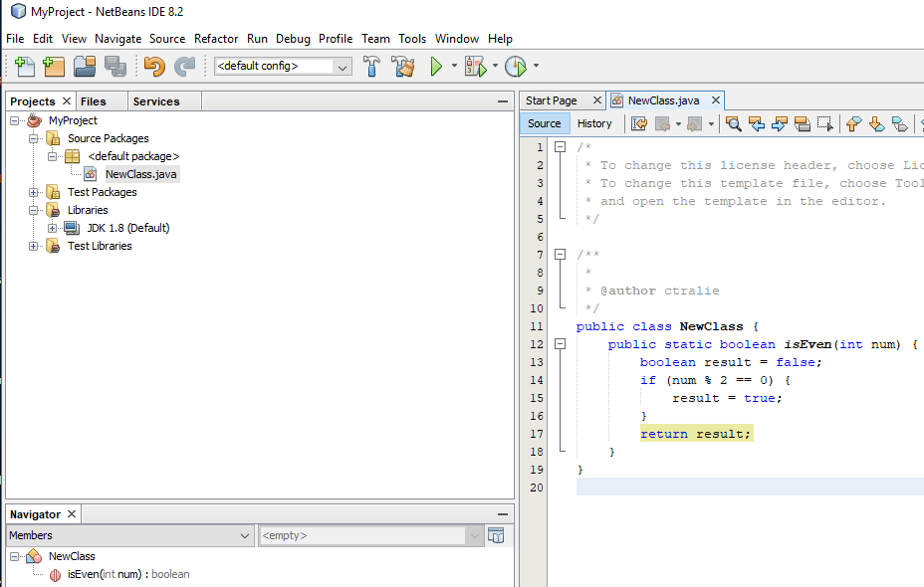Open the File menu
The height and width of the screenshot is (587, 924).
(15, 39)
